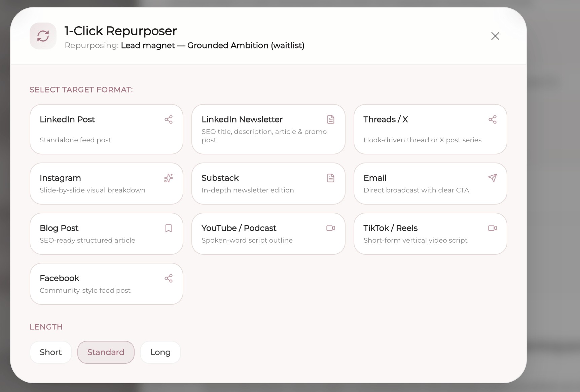Click video camera icon on YouTube / Podcast card

(x=331, y=228)
